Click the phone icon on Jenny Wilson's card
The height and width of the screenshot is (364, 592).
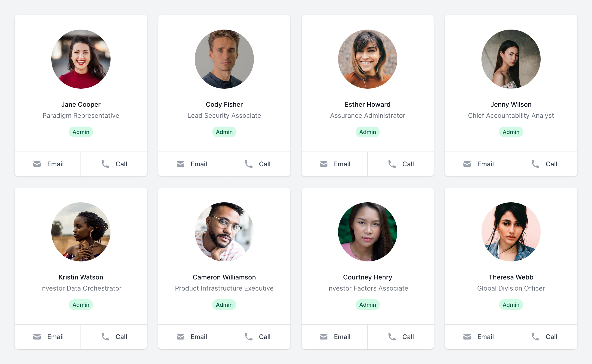point(535,164)
